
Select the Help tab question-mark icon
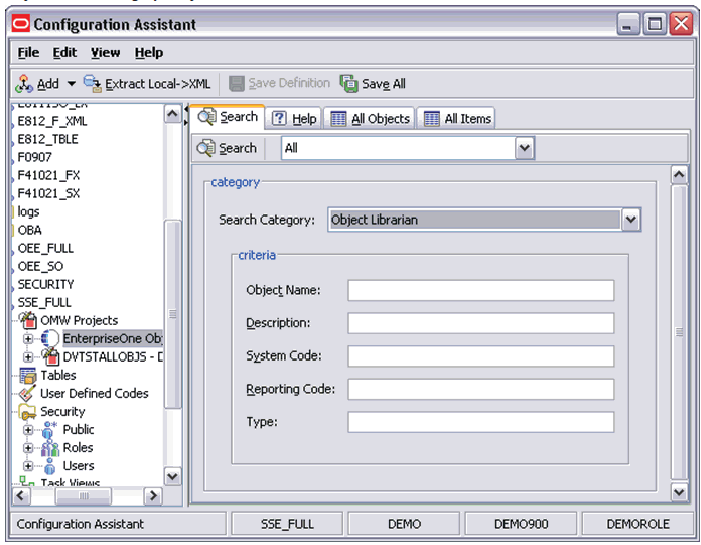click(x=279, y=118)
